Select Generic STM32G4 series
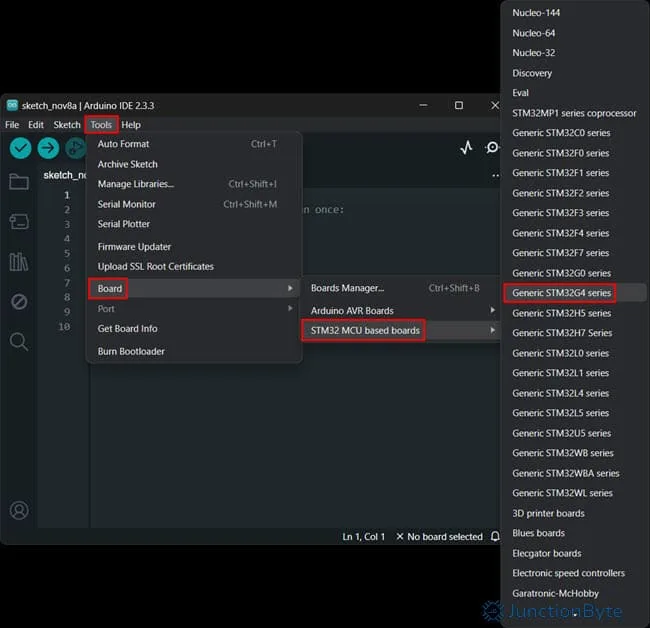 pyautogui.click(x=575, y=293)
